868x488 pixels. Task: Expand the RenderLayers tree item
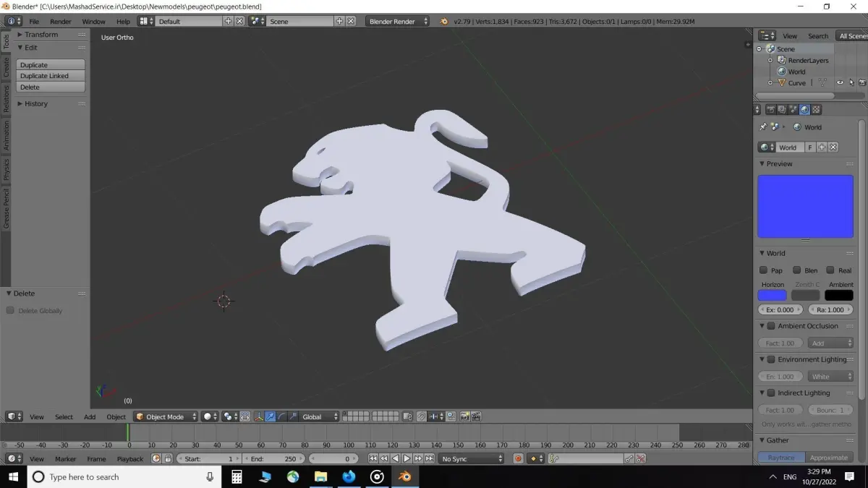click(770, 60)
